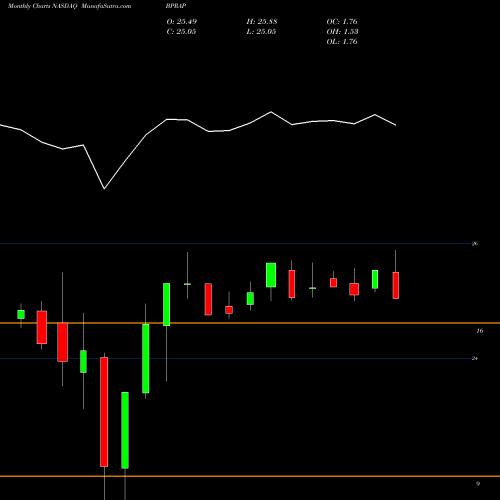
Task: Click the 'OC: 1.76' reading
Action: pos(342,22)
